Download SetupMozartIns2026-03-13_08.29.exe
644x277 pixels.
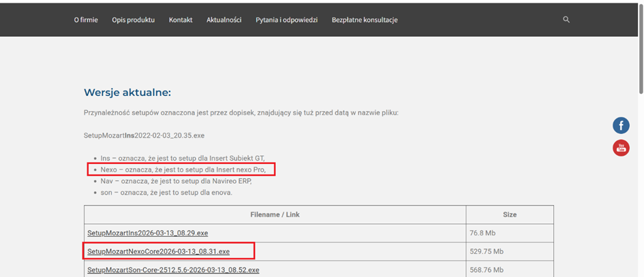pyautogui.click(x=147, y=233)
